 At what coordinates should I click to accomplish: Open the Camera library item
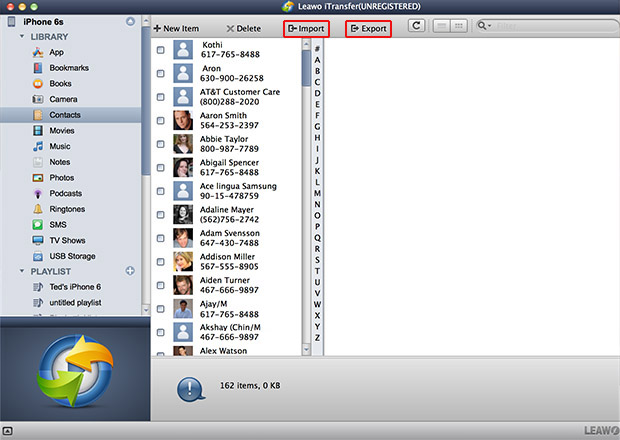coord(63,99)
